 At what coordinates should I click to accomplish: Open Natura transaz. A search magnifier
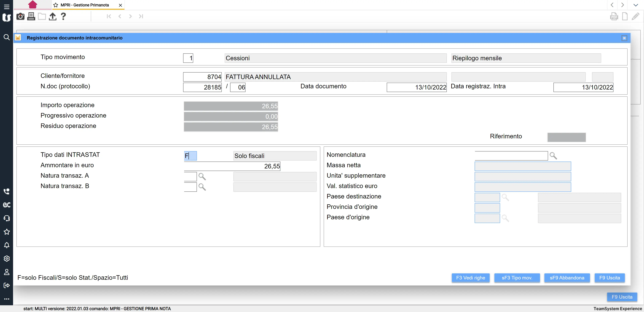tap(202, 176)
